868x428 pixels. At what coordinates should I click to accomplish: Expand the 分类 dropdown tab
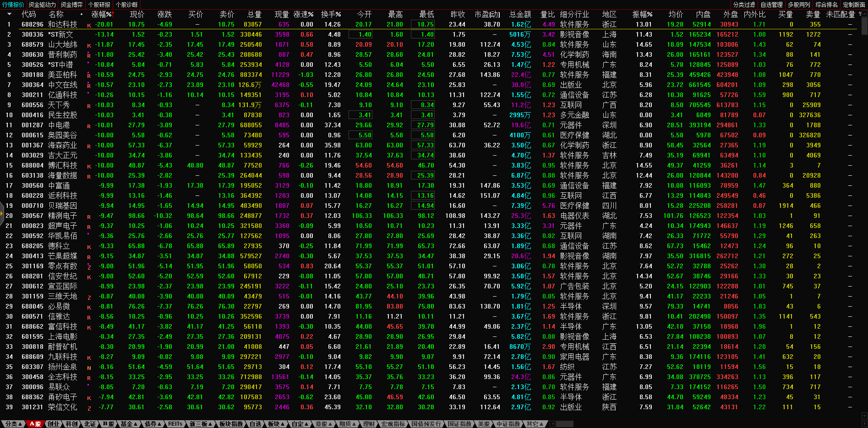[x=12, y=424]
